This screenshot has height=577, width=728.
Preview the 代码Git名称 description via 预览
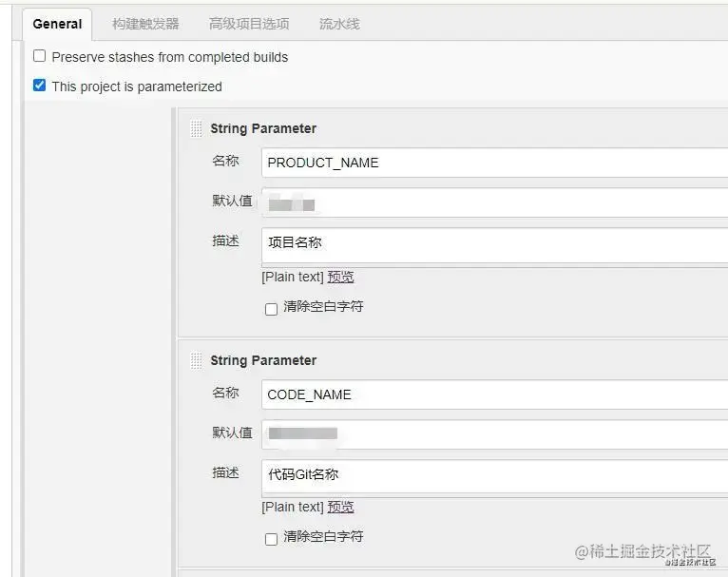(341, 507)
